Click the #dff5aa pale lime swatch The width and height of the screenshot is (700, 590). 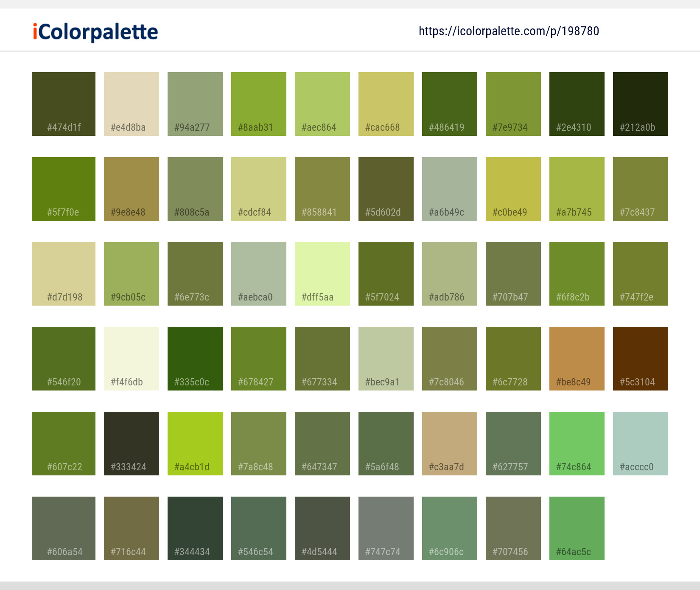click(x=322, y=274)
